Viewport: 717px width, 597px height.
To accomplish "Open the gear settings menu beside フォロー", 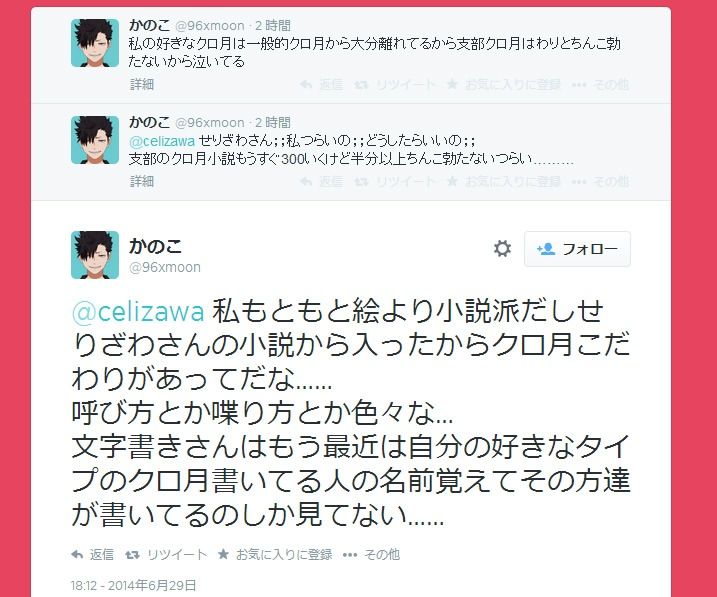I will point(502,249).
